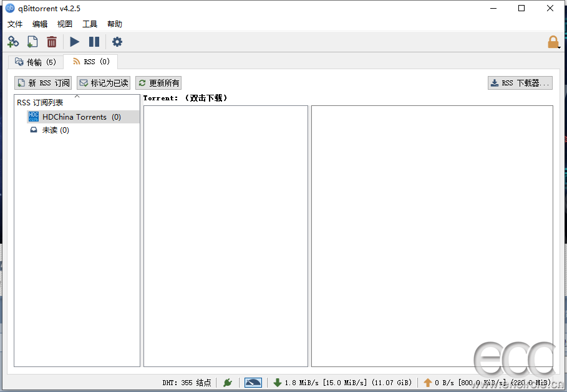Minimize the qBittorrent window
This screenshot has height=392, width=567.
point(493,8)
